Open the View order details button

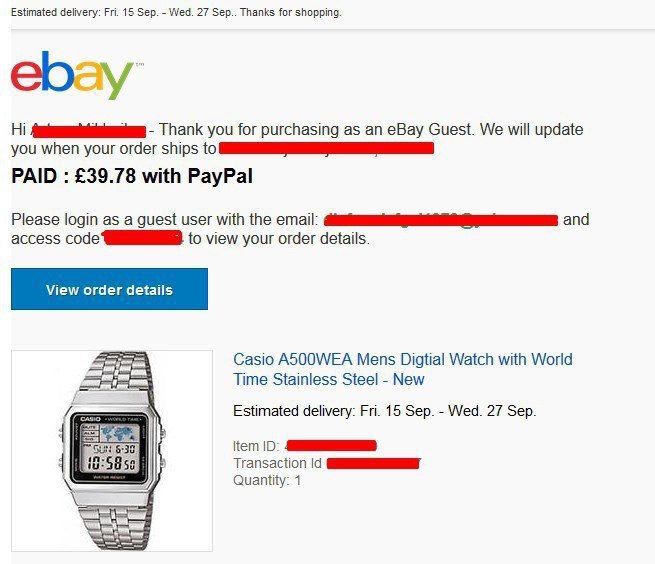(x=109, y=289)
